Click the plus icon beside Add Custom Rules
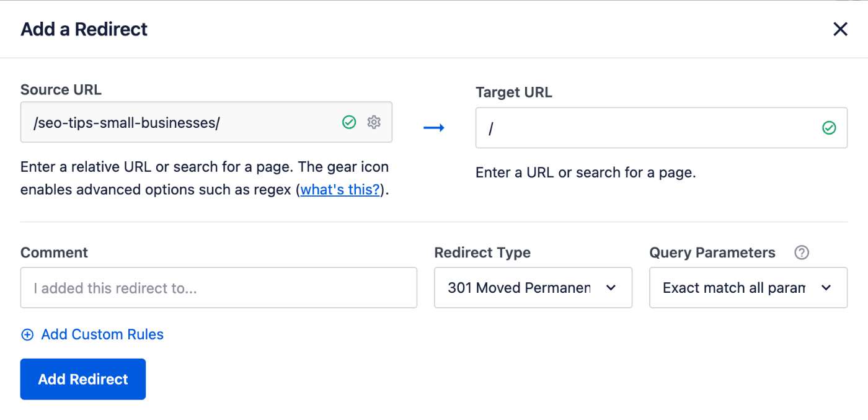Image resolution: width=868 pixels, height=420 pixels. (x=27, y=334)
